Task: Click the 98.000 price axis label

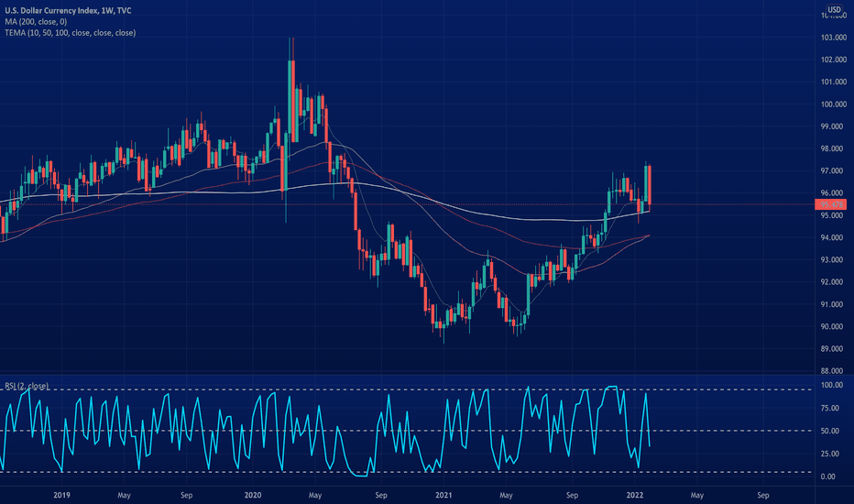Action: [833, 148]
